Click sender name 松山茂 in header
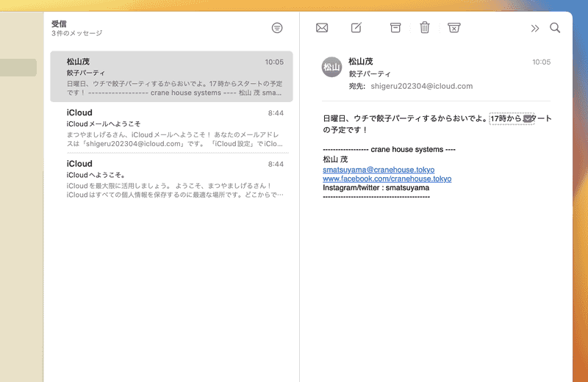 click(x=360, y=62)
